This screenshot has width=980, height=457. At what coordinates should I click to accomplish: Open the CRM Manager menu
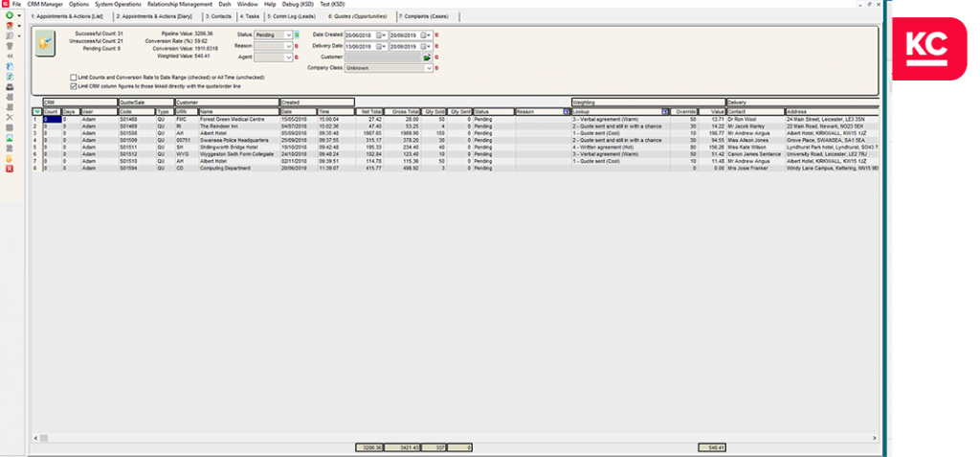coord(45,4)
